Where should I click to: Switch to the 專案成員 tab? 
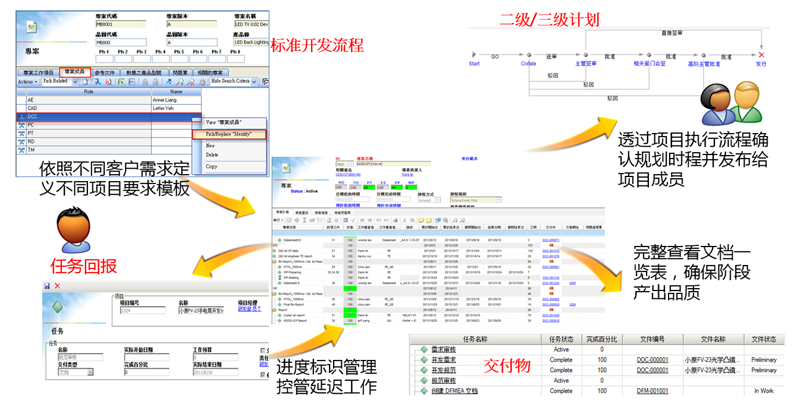(74, 71)
